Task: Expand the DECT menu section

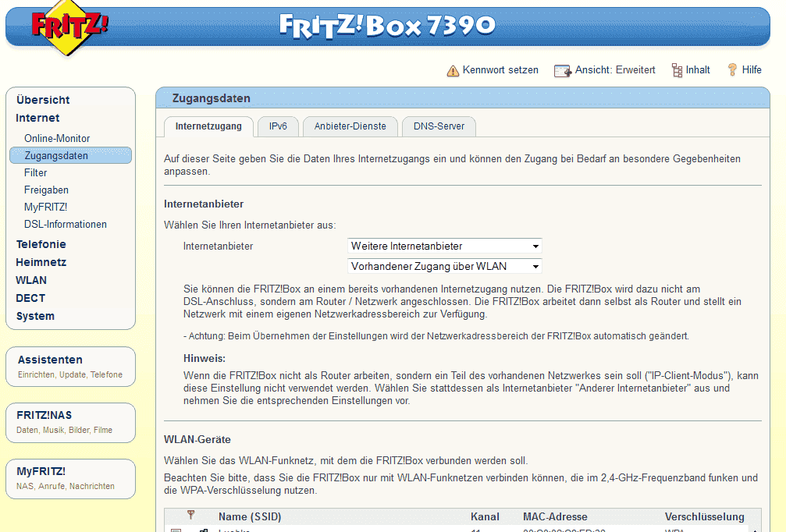Action: 30,298
